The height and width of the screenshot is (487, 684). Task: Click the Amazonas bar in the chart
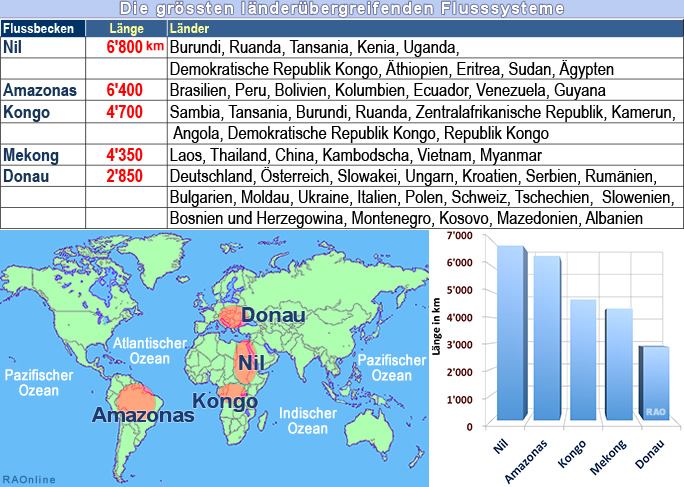547,338
